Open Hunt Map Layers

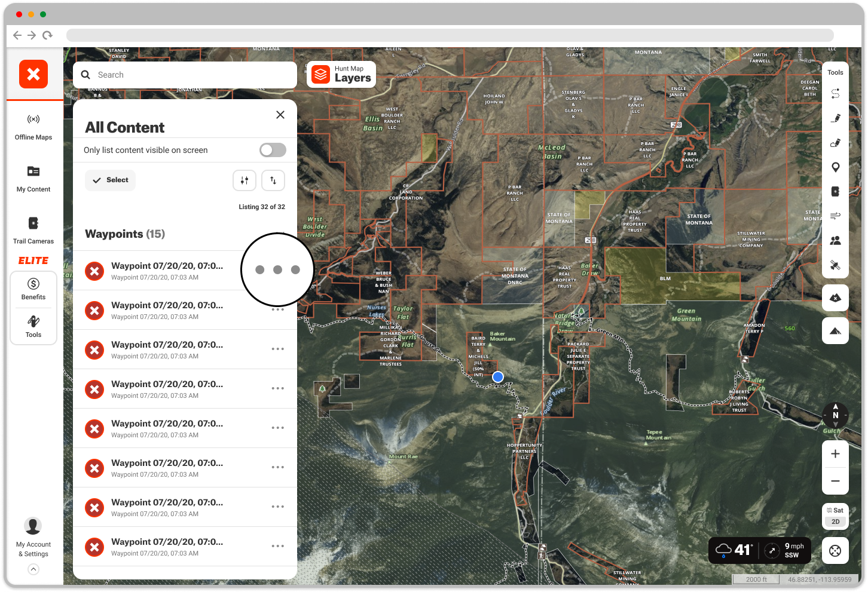tap(341, 74)
